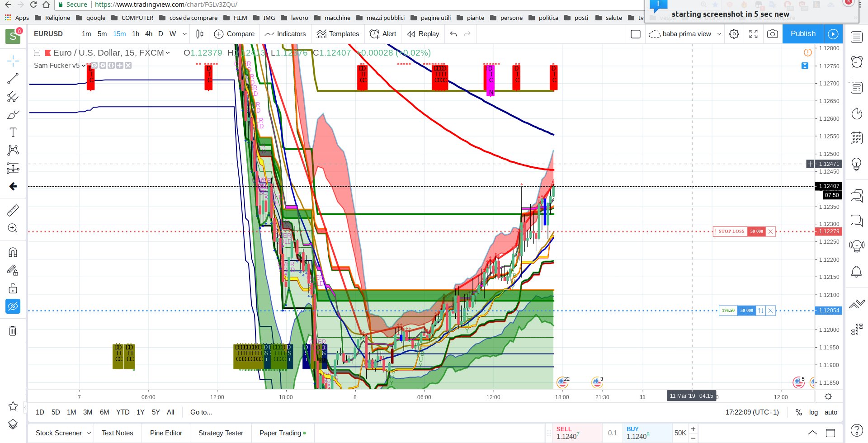868x443 pixels.
Task: Select the text annotation tool
Action: click(x=13, y=132)
